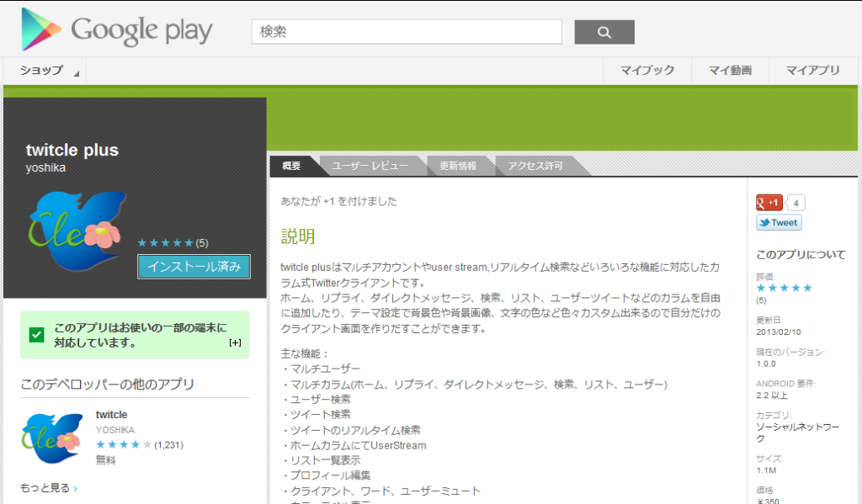This screenshot has width=862, height=504.
Task: Open the ショップ dropdown menu
Action: (45, 71)
